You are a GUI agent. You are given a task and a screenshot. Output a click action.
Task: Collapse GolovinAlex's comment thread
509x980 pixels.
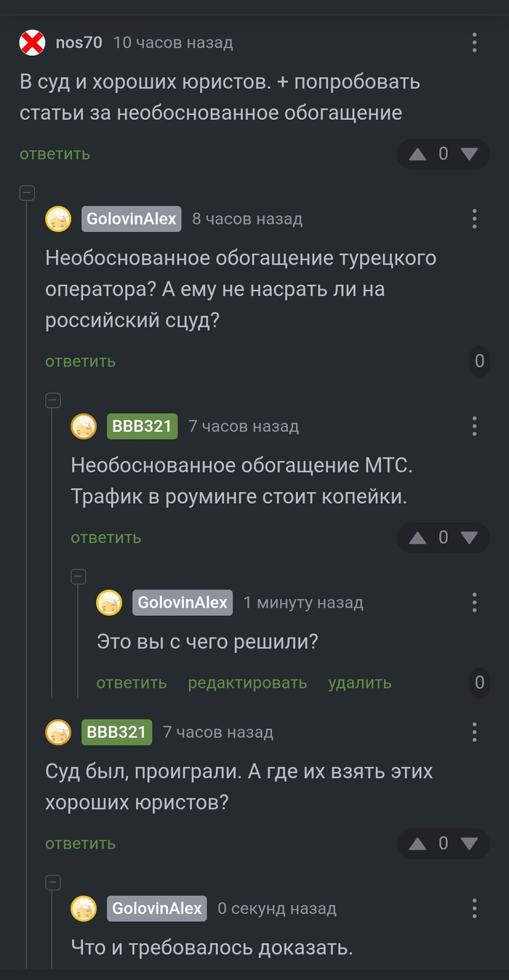(x=26, y=193)
